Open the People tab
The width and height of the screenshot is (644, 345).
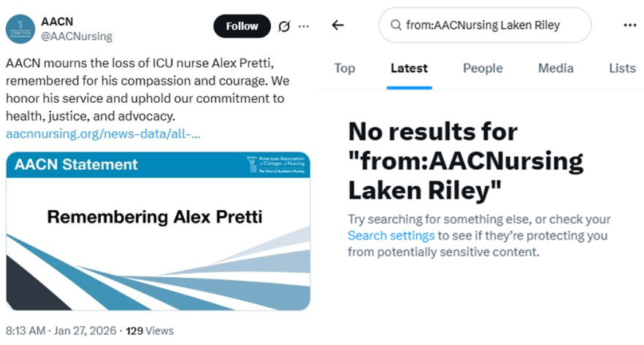[x=483, y=69]
